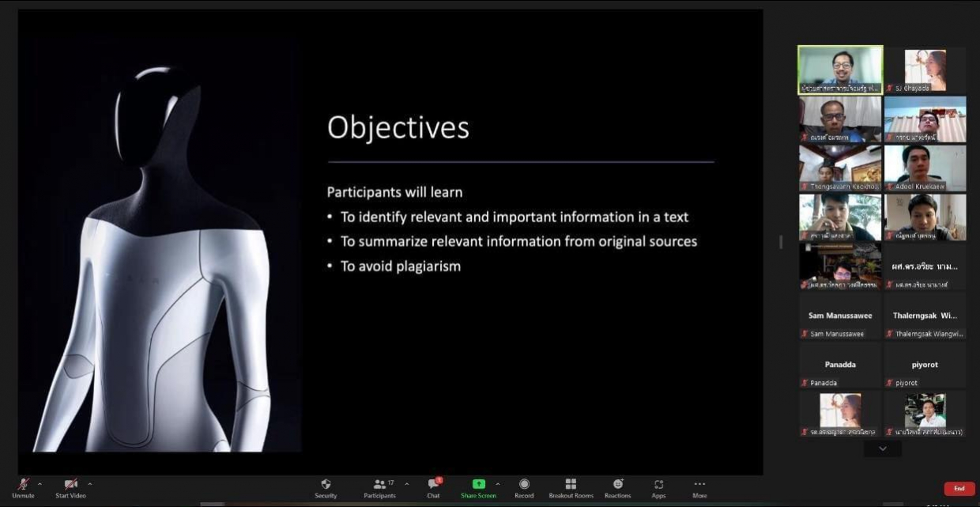Expand video options arrow beside Start Video

[90, 484]
